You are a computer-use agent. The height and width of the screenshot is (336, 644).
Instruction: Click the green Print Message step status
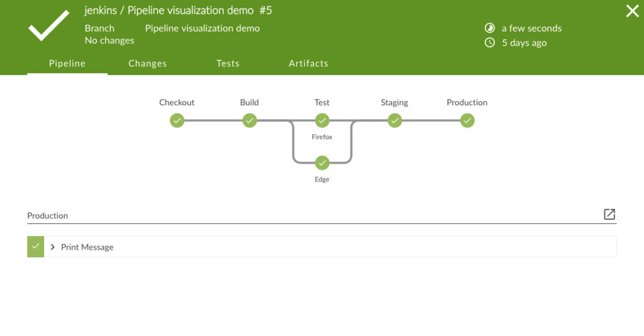click(36, 247)
